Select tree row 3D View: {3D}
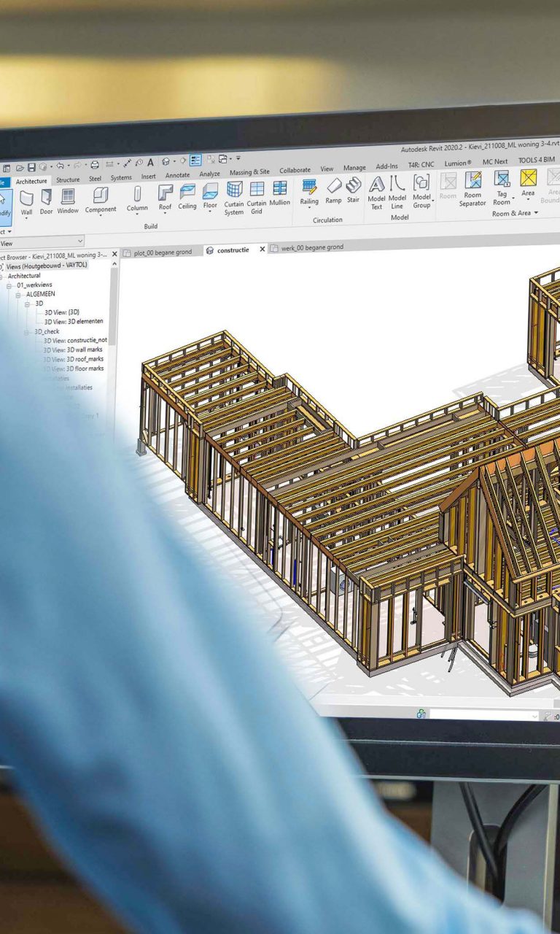 pyautogui.click(x=62, y=312)
